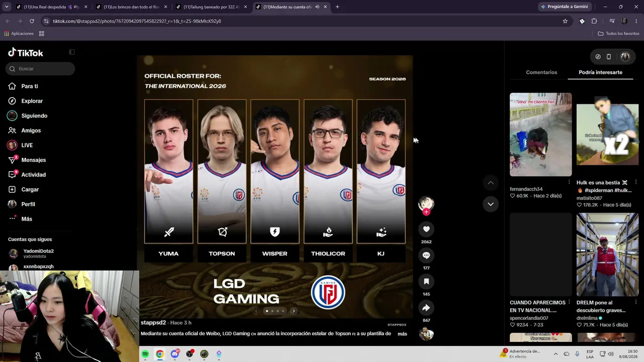Focus the Buscar search field
644x362 pixels.
point(40,69)
